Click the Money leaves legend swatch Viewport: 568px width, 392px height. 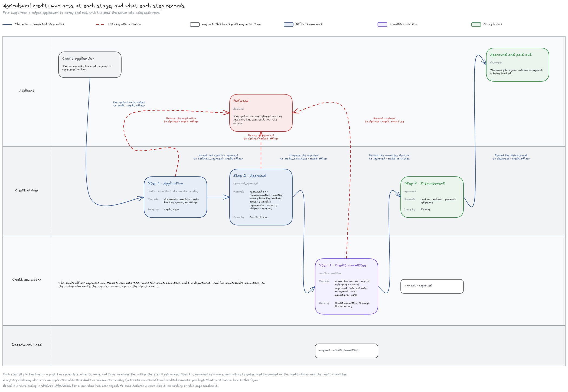pos(476,24)
